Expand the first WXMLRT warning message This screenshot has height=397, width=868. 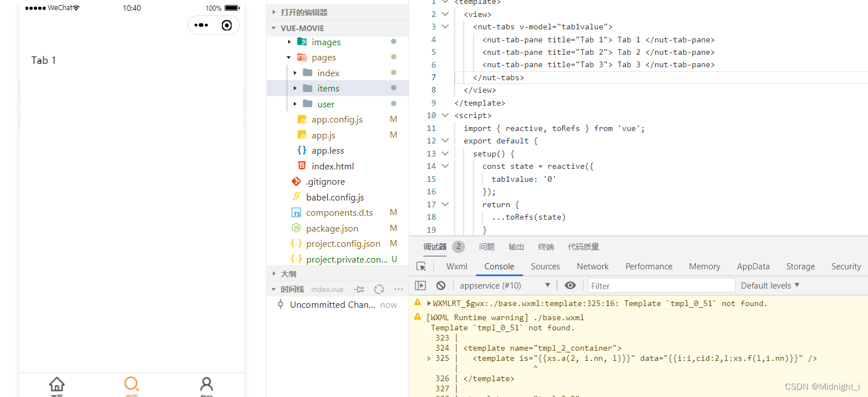click(x=429, y=303)
